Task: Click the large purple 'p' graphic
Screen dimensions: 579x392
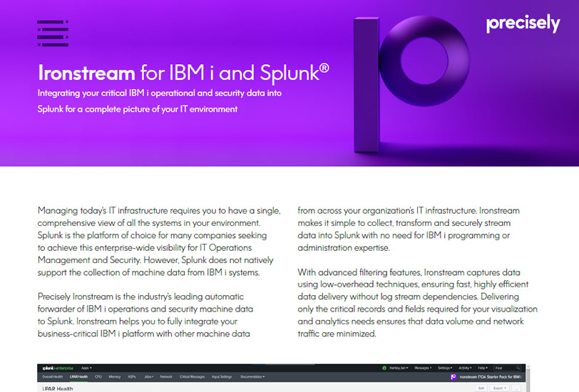Action: coord(411,84)
